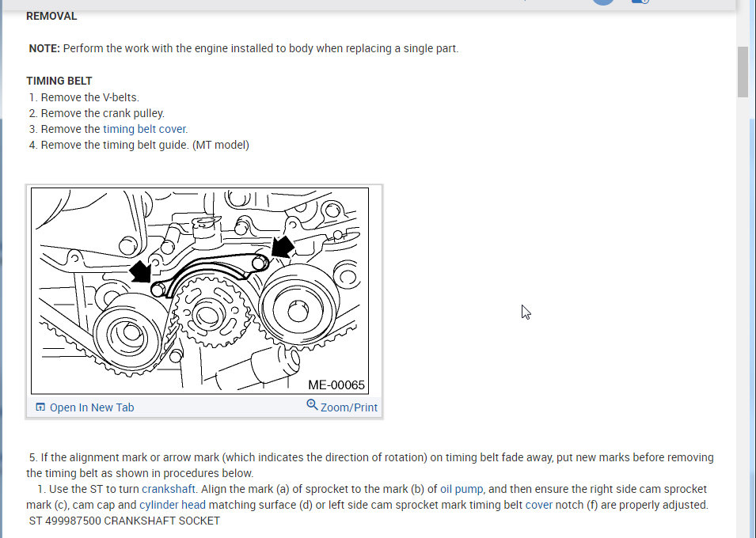Select the REMOVAL heading text
This screenshot has width=756, height=538.
[51, 16]
